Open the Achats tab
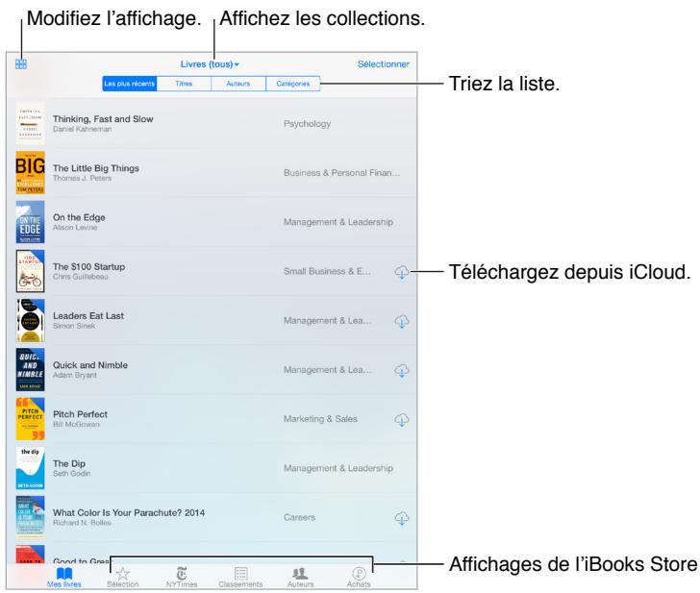 (x=359, y=577)
